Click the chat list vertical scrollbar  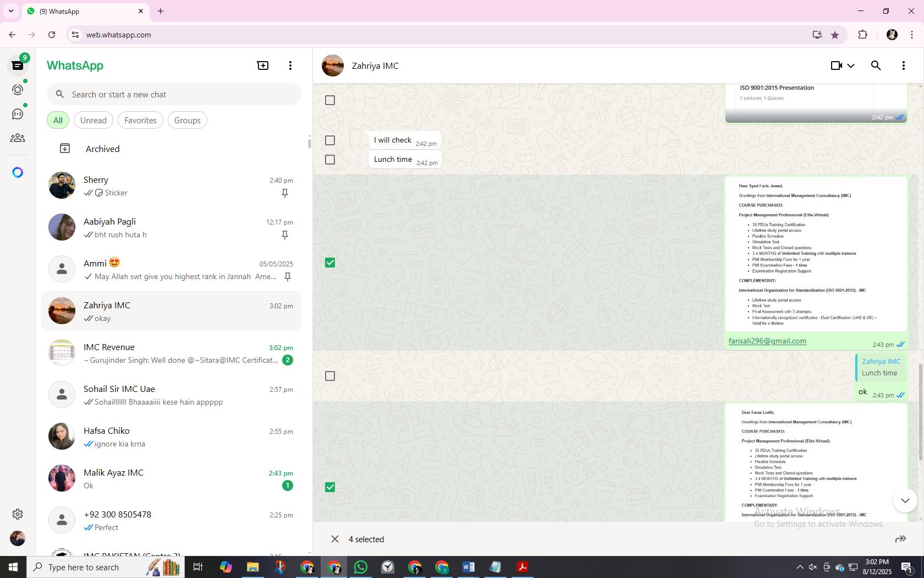pos(309,143)
